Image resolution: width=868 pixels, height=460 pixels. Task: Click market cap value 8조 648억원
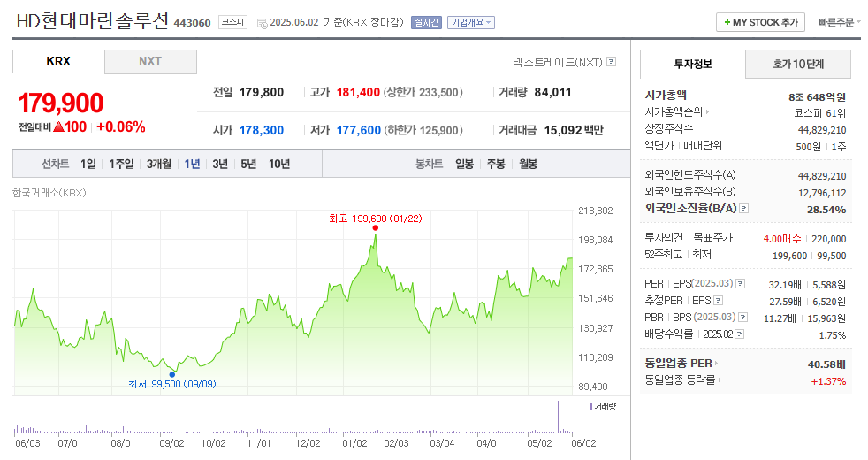817,97
